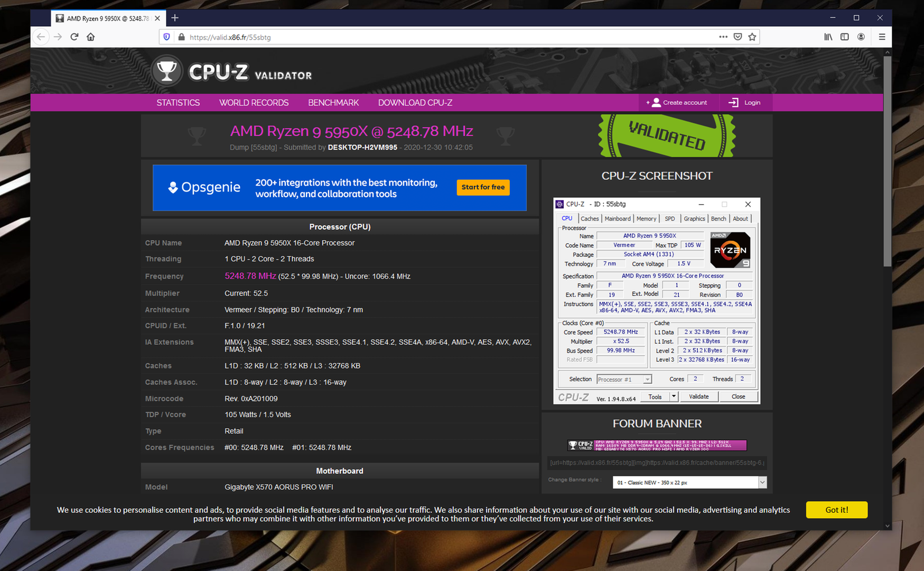
Task: Click the Rev. 0xA201009 microcode value
Action: 251,399
